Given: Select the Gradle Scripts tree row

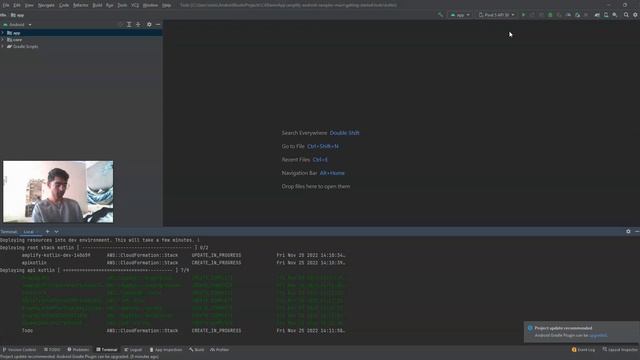Looking at the screenshot, I should pos(81,47).
